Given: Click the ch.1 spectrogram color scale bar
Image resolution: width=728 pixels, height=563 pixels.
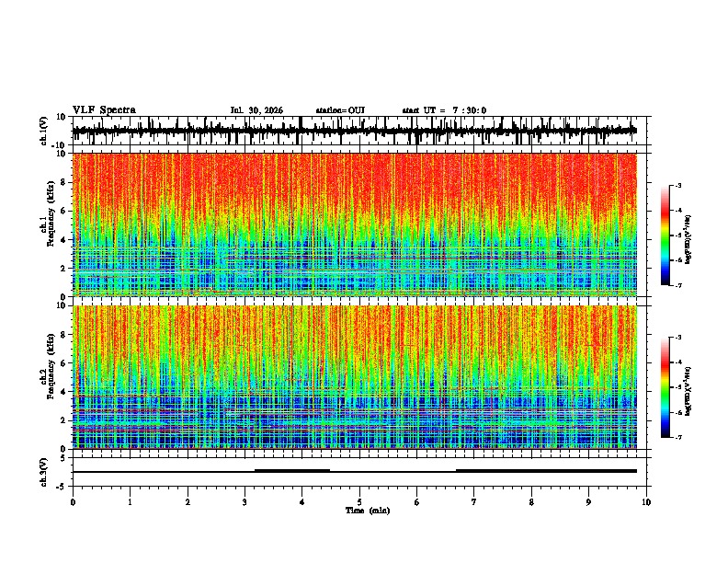Looking at the screenshot, I should [665, 236].
